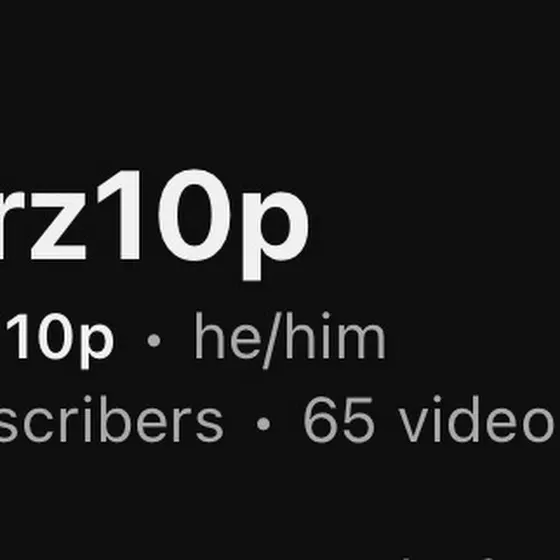Viewport: 560px width, 560px height.
Task: Click the subscribers count text
Action: tap(111, 419)
